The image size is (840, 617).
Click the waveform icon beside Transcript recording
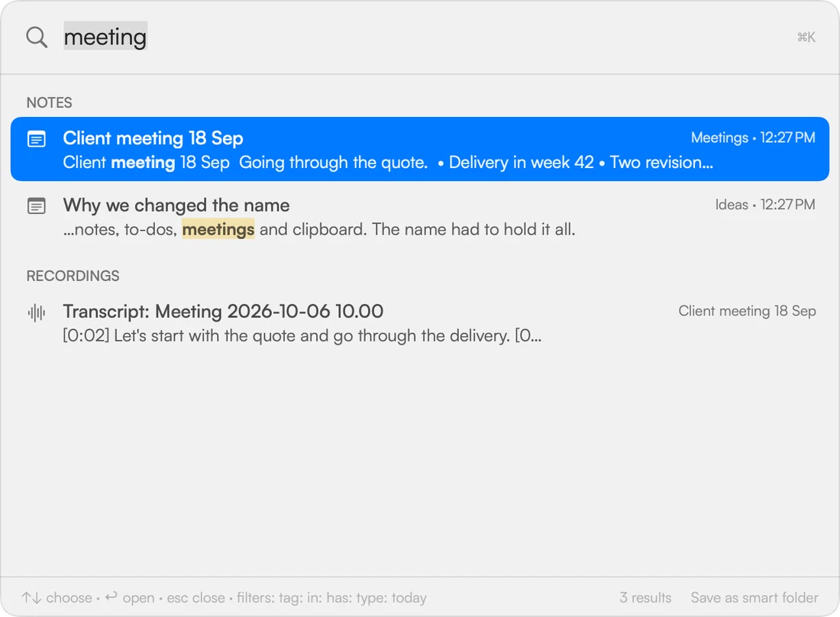[x=37, y=312]
